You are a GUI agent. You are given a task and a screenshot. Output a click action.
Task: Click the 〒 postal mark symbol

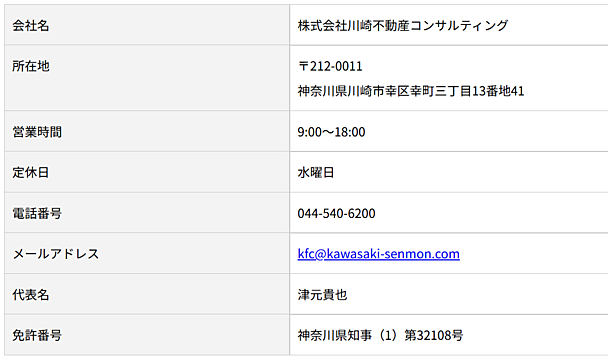(x=303, y=66)
